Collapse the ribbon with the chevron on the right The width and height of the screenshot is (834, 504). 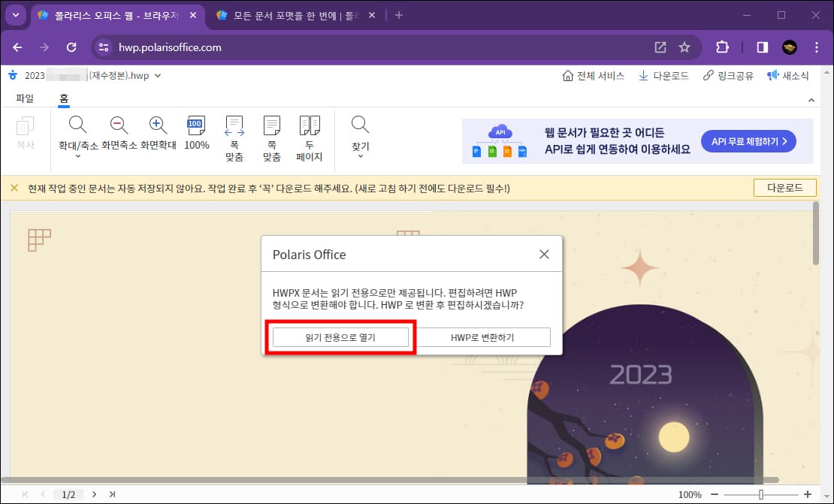click(x=810, y=98)
